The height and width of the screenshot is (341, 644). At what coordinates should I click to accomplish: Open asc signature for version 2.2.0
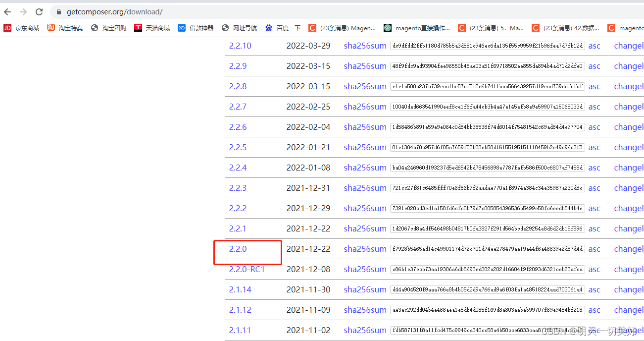[594, 249]
